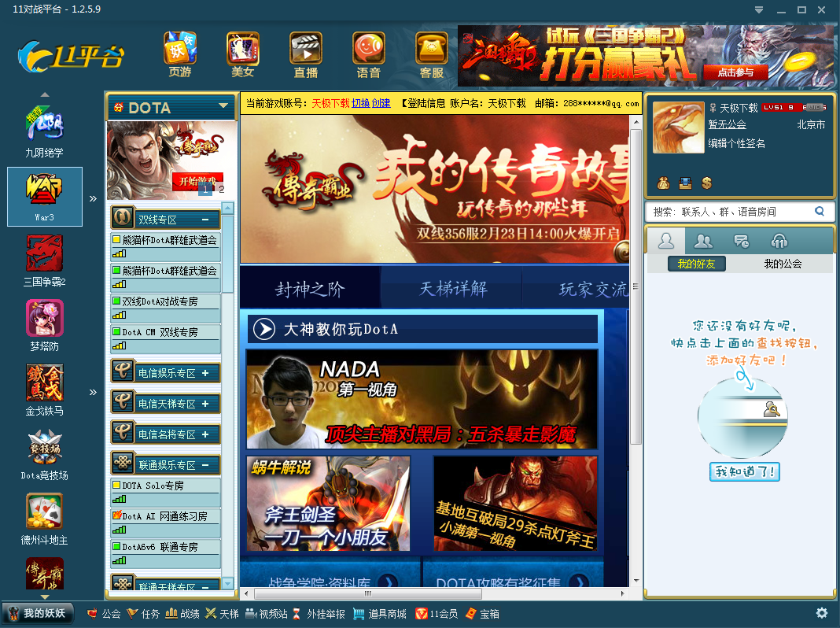This screenshot has height=628, width=840.
Task: Click 点击参与 on top banner
Action: pyautogui.click(x=735, y=72)
